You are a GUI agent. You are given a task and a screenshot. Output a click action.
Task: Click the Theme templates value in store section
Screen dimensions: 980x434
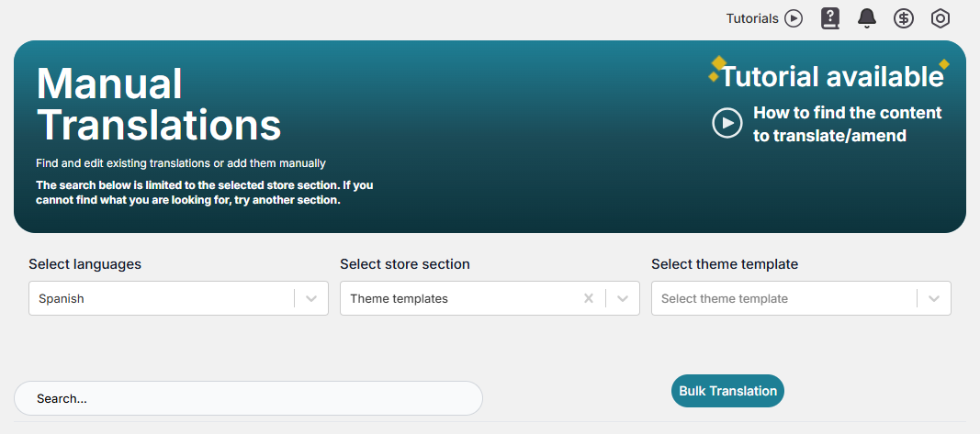coord(399,298)
